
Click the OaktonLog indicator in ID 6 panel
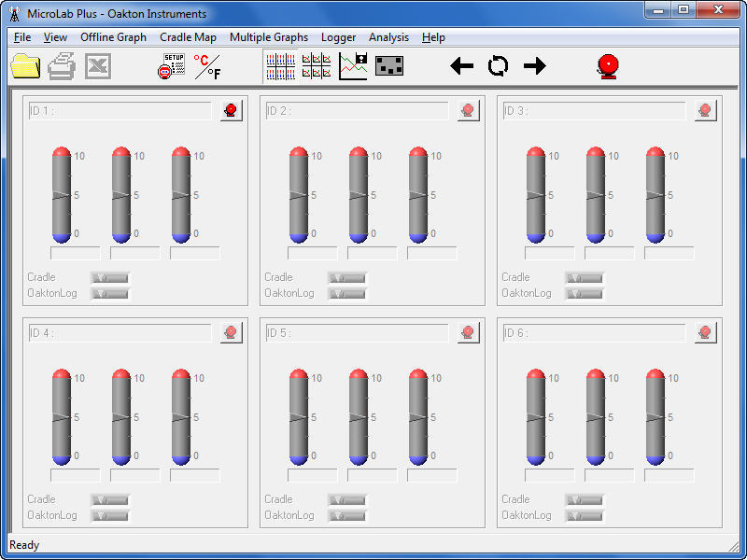[x=585, y=516]
